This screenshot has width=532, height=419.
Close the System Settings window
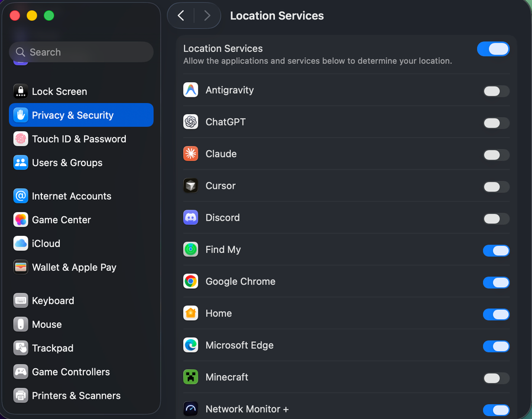(15, 15)
